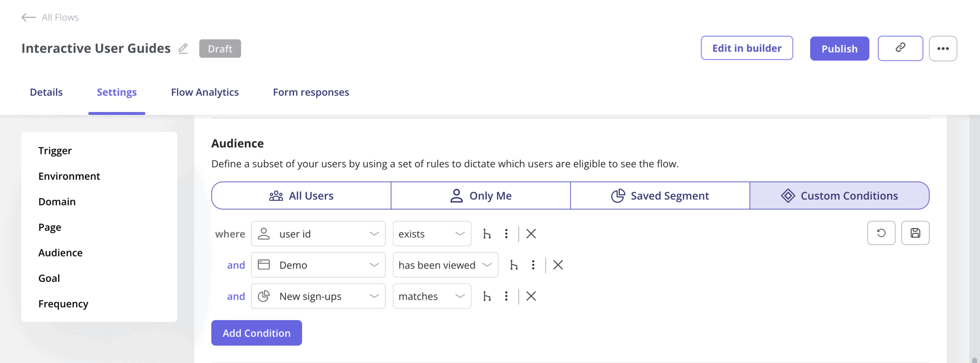This screenshot has width=980, height=363.
Task: Choose the All Users audience option
Action: click(301, 196)
